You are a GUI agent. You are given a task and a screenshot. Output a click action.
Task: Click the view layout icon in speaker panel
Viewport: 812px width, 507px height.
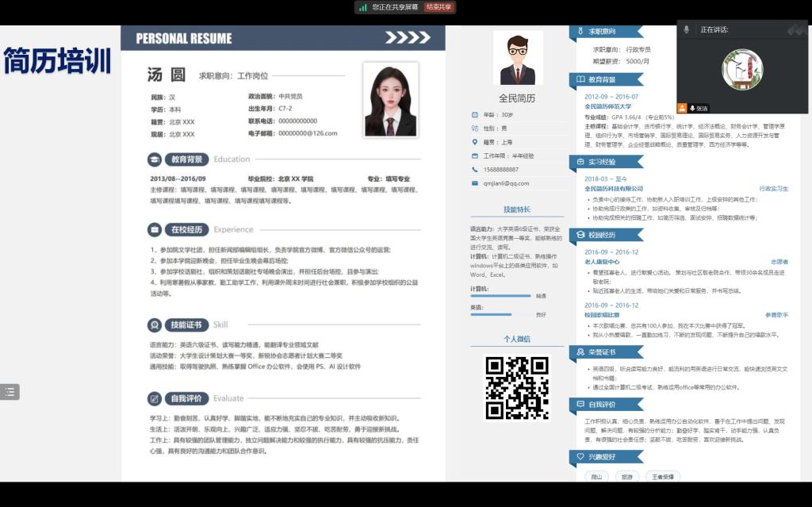[x=795, y=30]
